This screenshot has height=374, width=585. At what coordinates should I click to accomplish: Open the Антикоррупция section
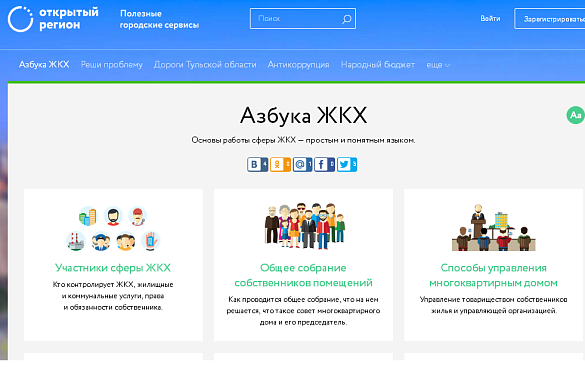click(298, 65)
